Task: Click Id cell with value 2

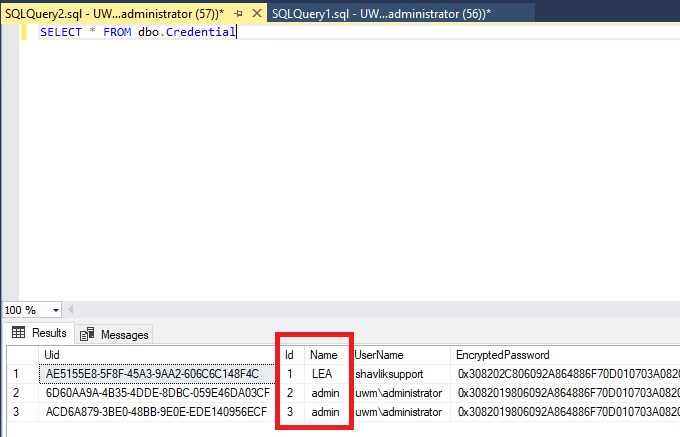Action: [x=290, y=393]
